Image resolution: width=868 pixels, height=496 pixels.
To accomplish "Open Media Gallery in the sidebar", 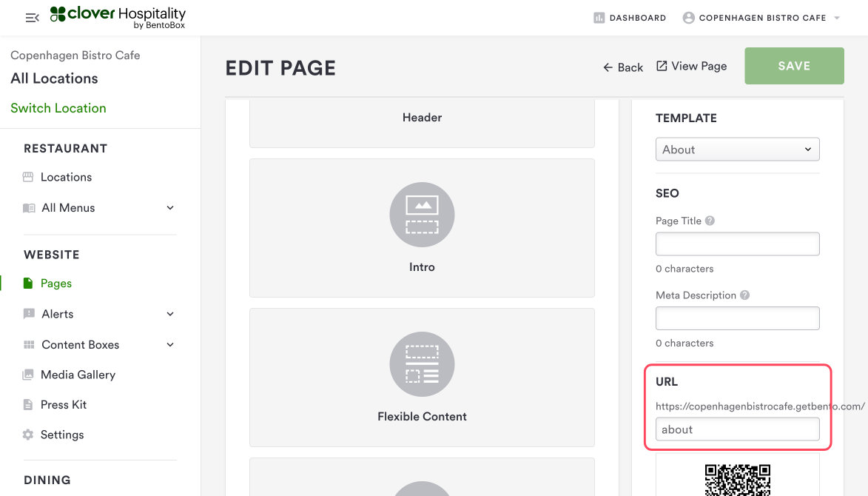I will [x=78, y=375].
